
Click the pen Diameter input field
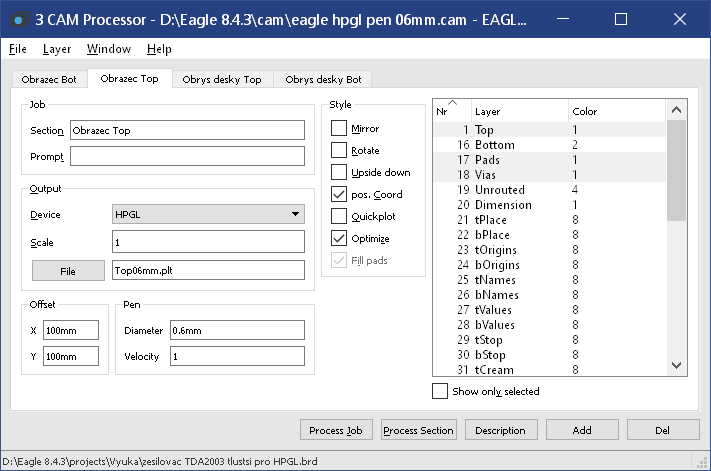point(237,331)
